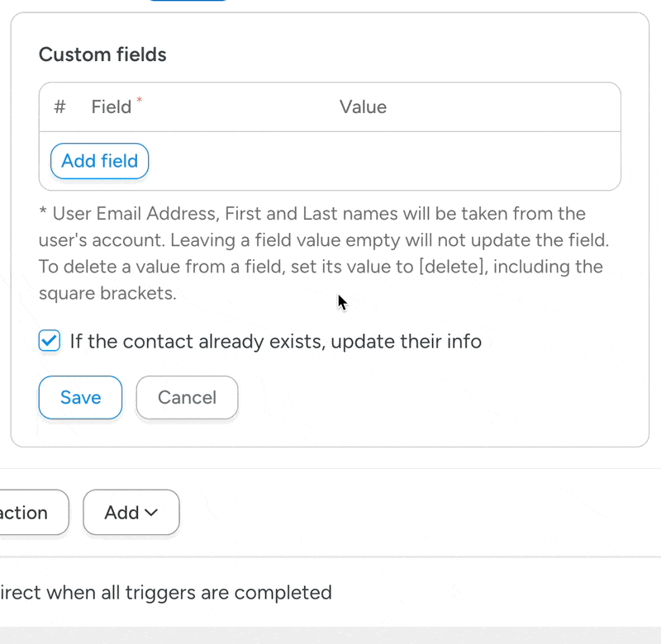Viewport: 661px width, 644px height.
Task: Uncheck the update existing contact checkbox
Action: pos(50,341)
